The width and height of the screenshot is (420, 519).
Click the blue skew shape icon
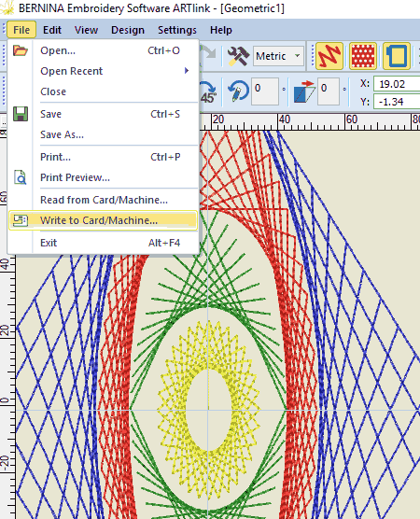point(304,91)
